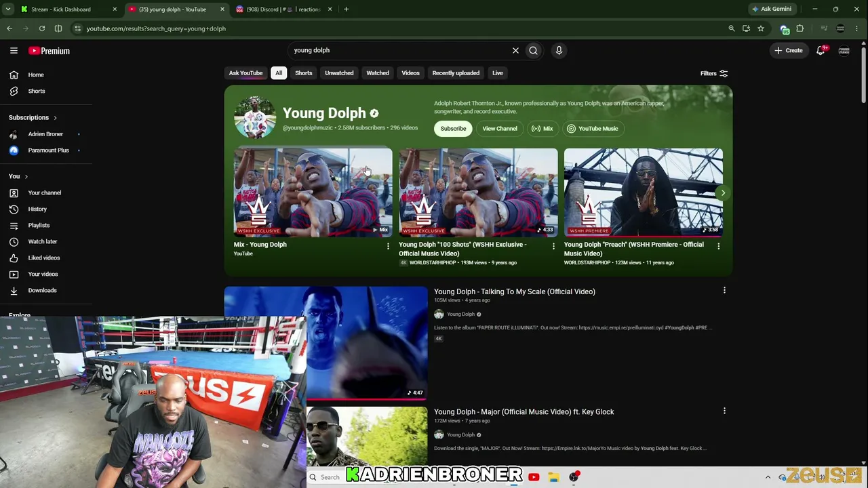Screen dimensions: 868x488
Task: Bookmark this page with the star
Action: coord(761,28)
